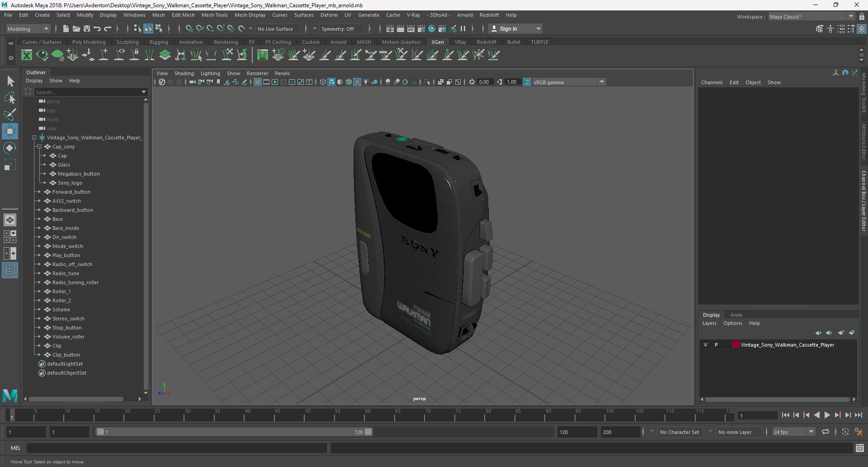
Task: Toggle viewport grid display icon
Action: 258,82
